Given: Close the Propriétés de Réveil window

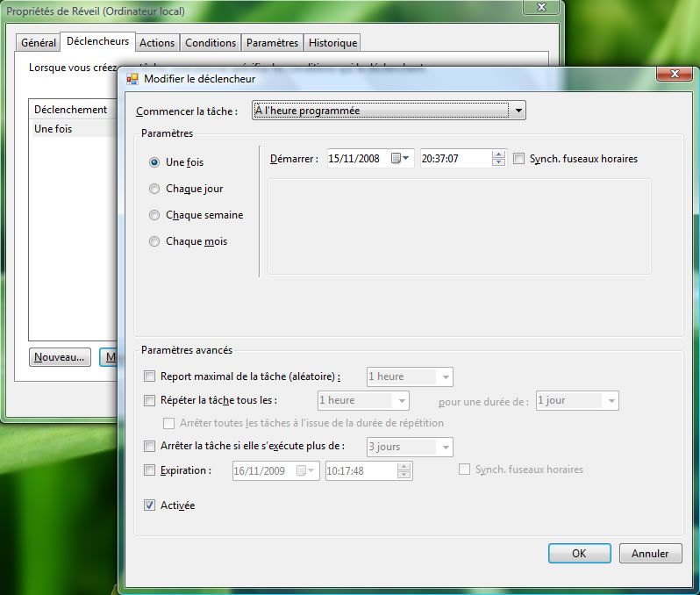Looking at the screenshot, I should pyautogui.click(x=541, y=7).
